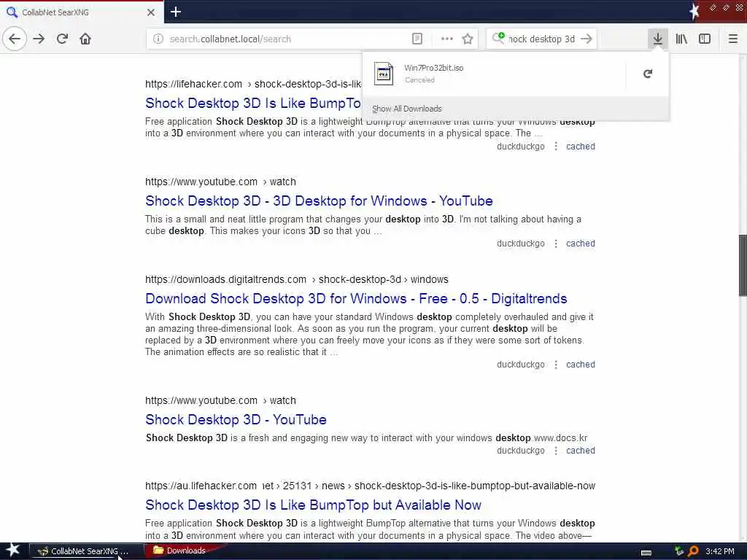
Task: Click the top-right white star icon in the title bar
Action: (x=694, y=11)
